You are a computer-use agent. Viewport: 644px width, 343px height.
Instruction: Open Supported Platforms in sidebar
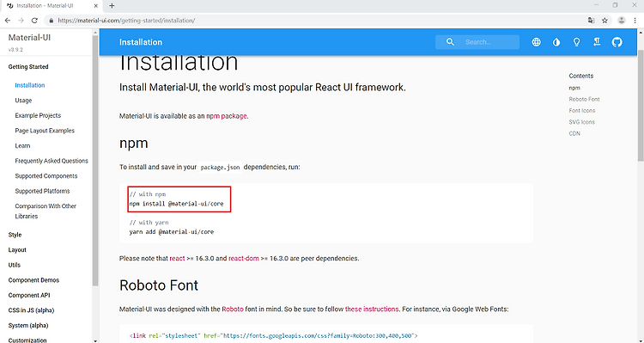coord(42,191)
